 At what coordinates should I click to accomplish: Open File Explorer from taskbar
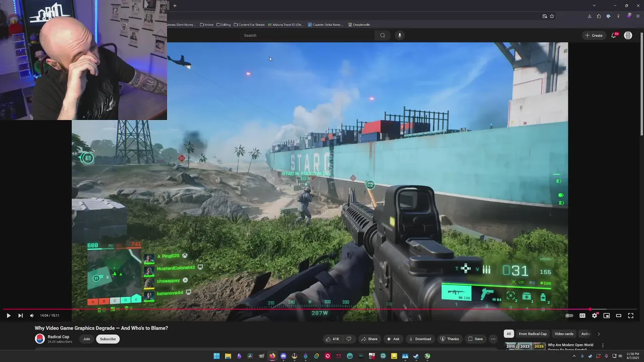[x=228, y=356]
